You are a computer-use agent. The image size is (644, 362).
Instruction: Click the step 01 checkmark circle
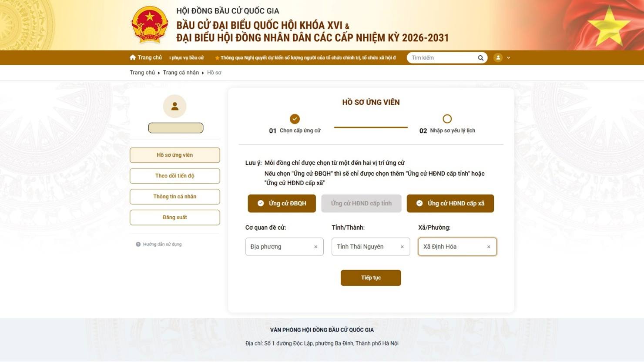(295, 119)
